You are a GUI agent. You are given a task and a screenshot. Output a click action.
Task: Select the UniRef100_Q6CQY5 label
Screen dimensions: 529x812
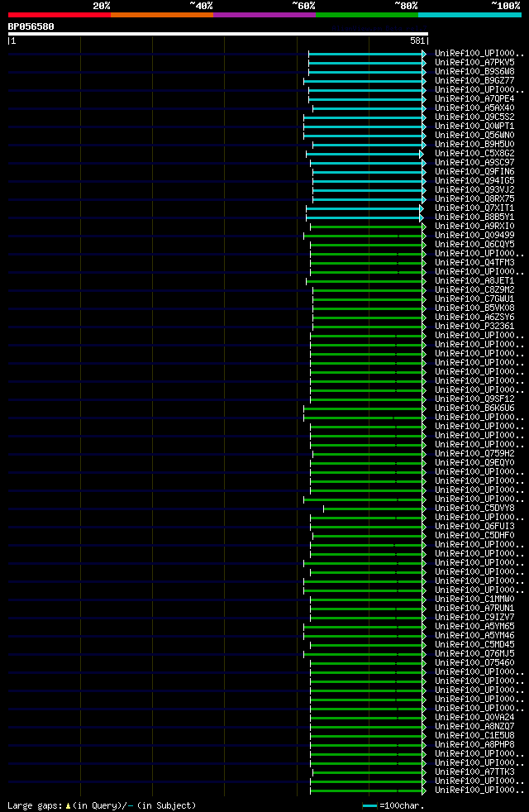coord(474,245)
